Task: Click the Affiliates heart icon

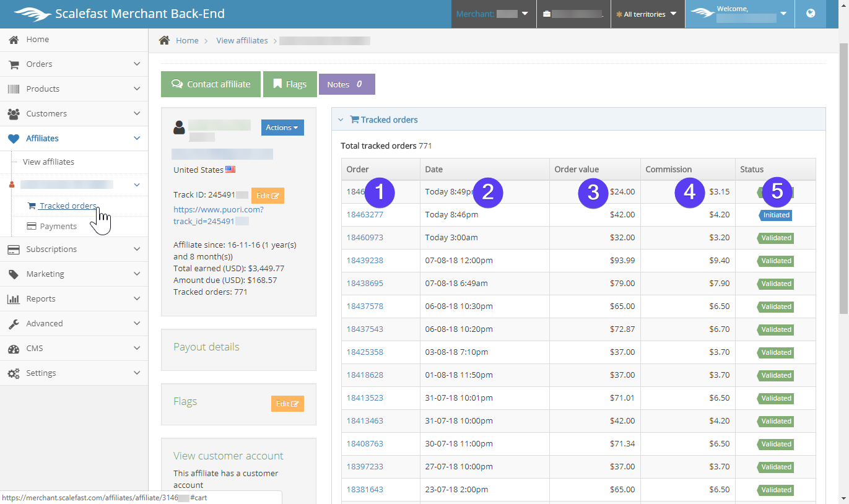Action: (14, 139)
